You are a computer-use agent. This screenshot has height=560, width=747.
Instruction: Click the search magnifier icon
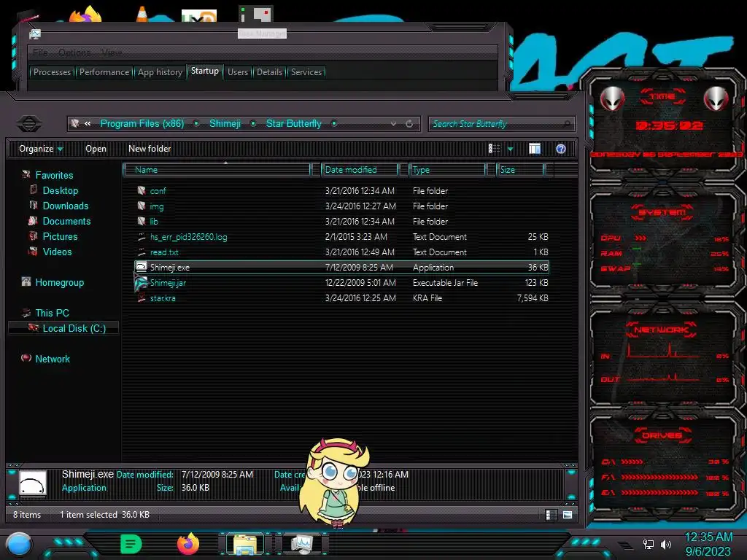[566, 124]
